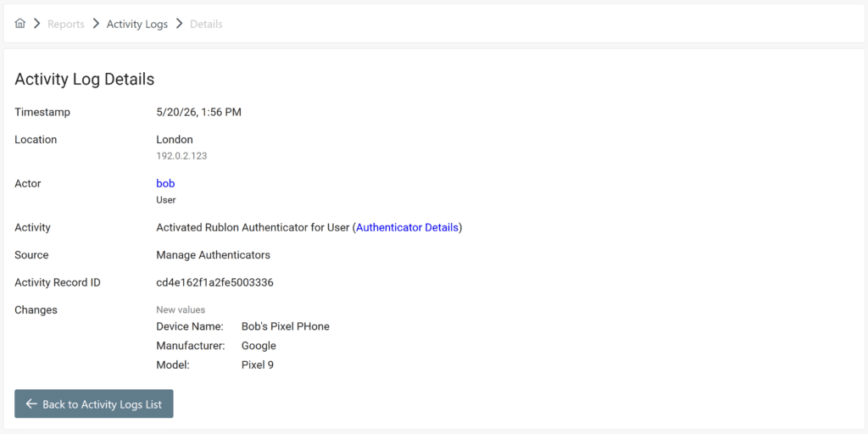Click Back to Activity Logs List button

coord(93,404)
